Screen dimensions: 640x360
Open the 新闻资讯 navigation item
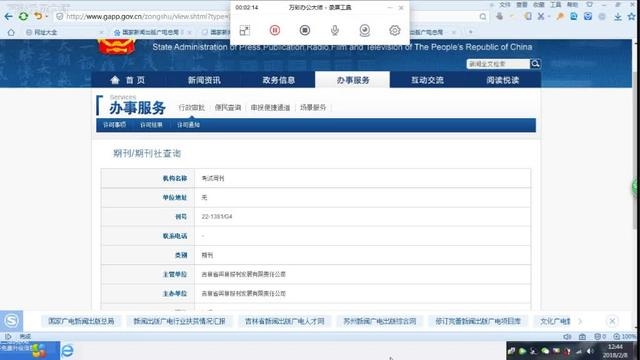pyautogui.click(x=204, y=80)
